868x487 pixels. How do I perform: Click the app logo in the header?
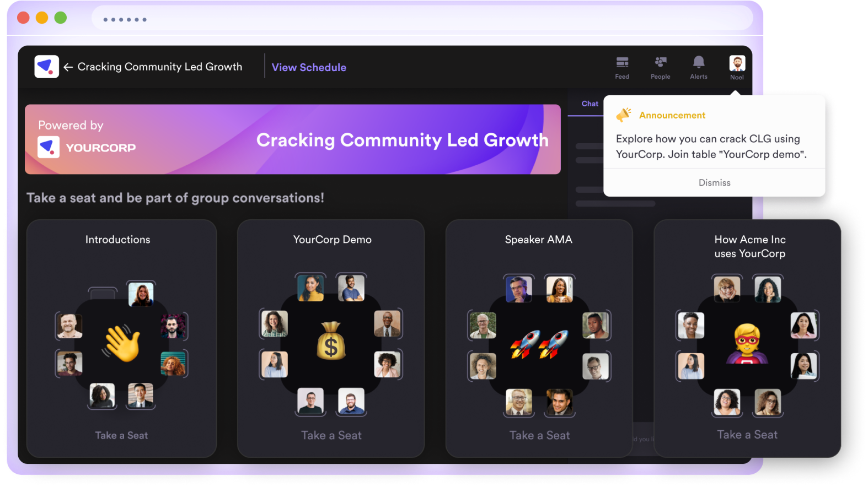[46, 67]
